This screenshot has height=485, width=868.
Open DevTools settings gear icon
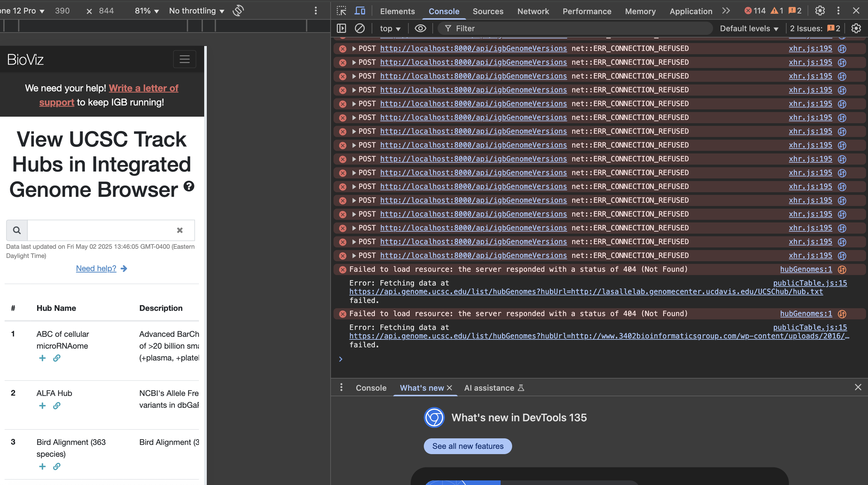click(x=819, y=11)
